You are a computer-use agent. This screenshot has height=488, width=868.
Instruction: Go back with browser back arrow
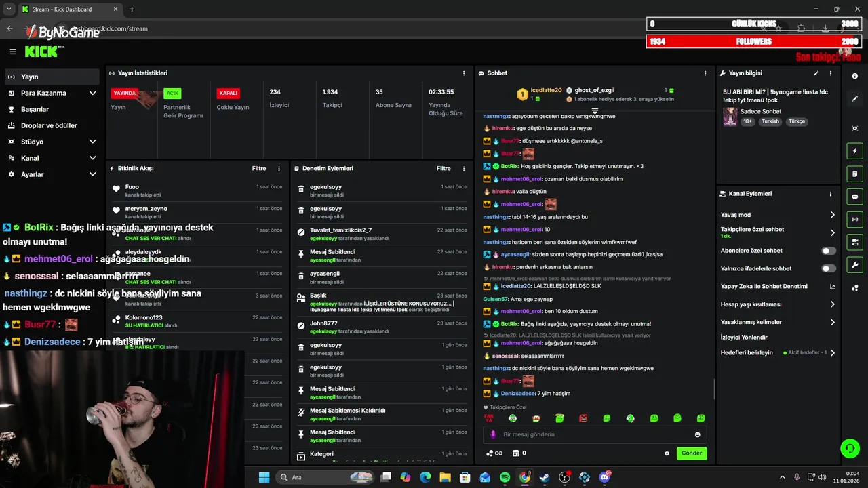(9, 28)
